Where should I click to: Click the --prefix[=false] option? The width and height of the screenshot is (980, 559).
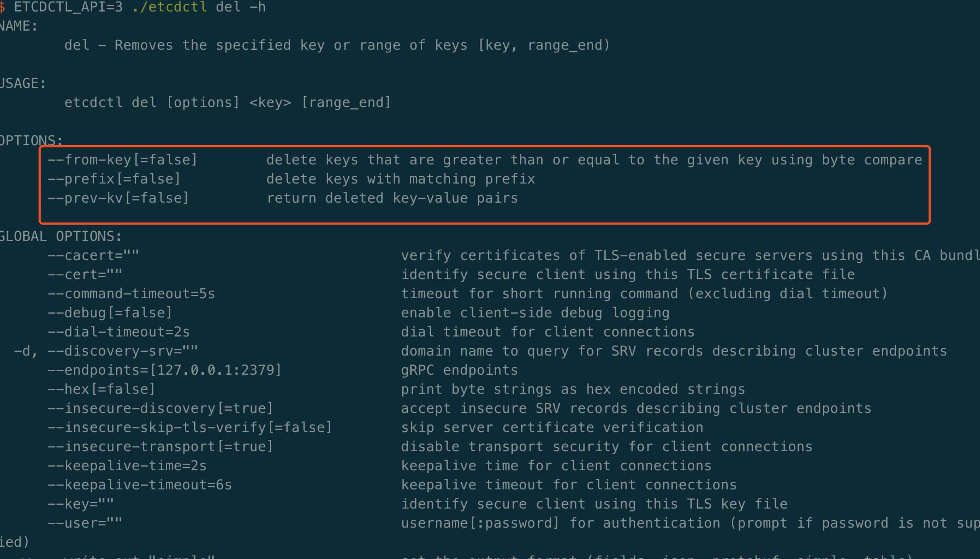pyautogui.click(x=114, y=179)
